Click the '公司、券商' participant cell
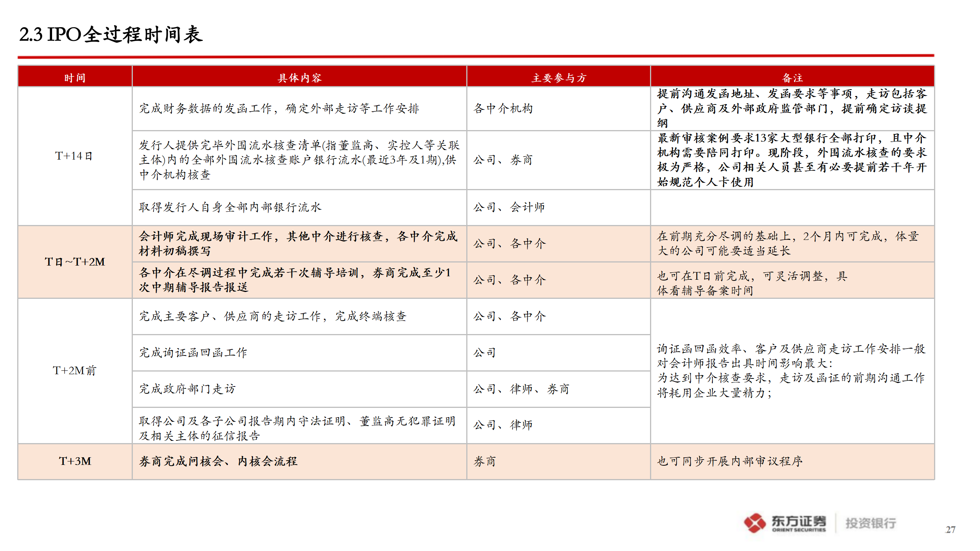 [x=559, y=160]
